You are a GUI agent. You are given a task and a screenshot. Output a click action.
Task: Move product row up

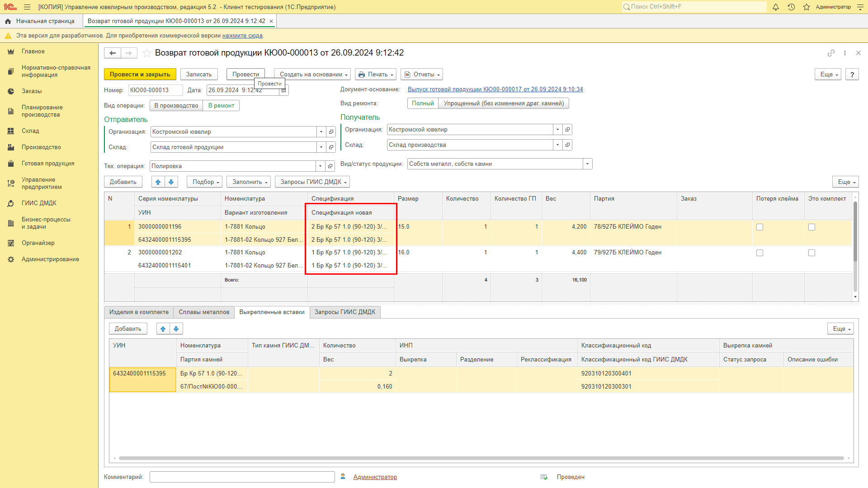[158, 182]
